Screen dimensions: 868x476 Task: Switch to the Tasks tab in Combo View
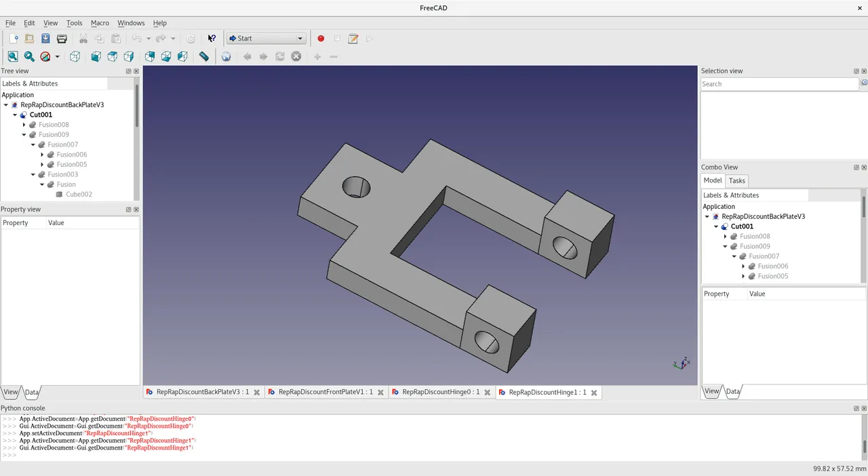click(x=736, y=180)
